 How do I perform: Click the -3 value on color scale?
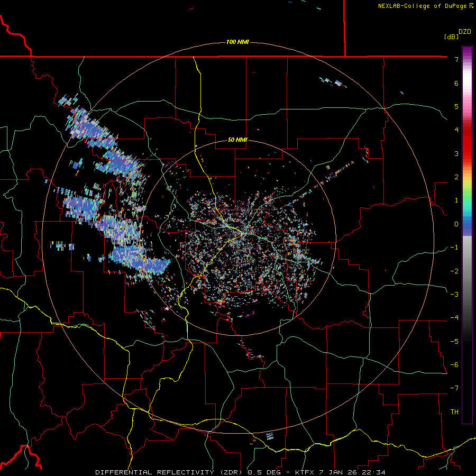coord(454,295)
